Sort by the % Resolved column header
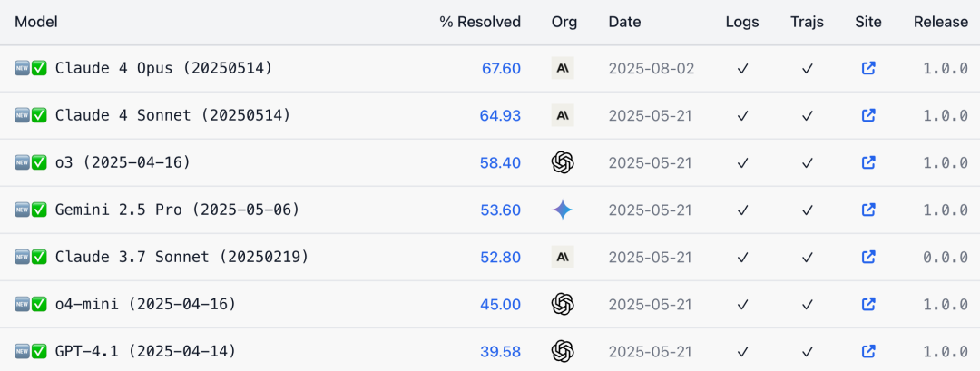Viewport: 980px width, 371px height. (480, 22)
